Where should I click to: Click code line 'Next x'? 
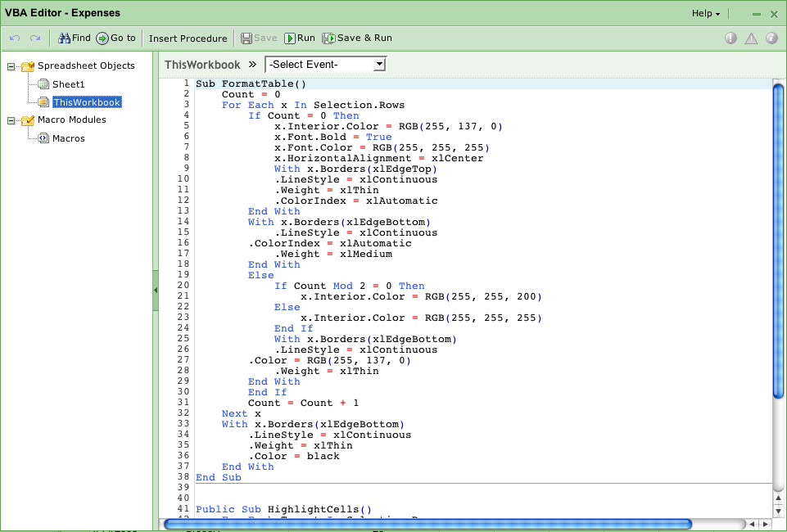coord(242,413)
